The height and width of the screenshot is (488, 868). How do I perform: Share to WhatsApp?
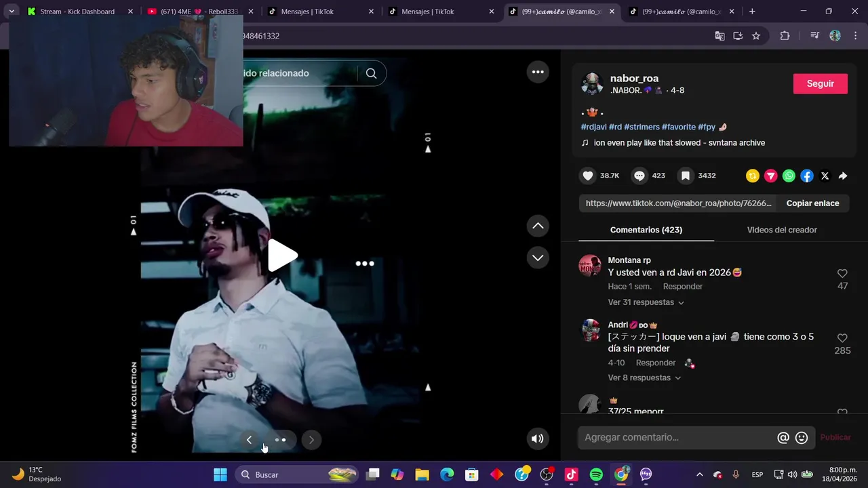tap(789, 176)
